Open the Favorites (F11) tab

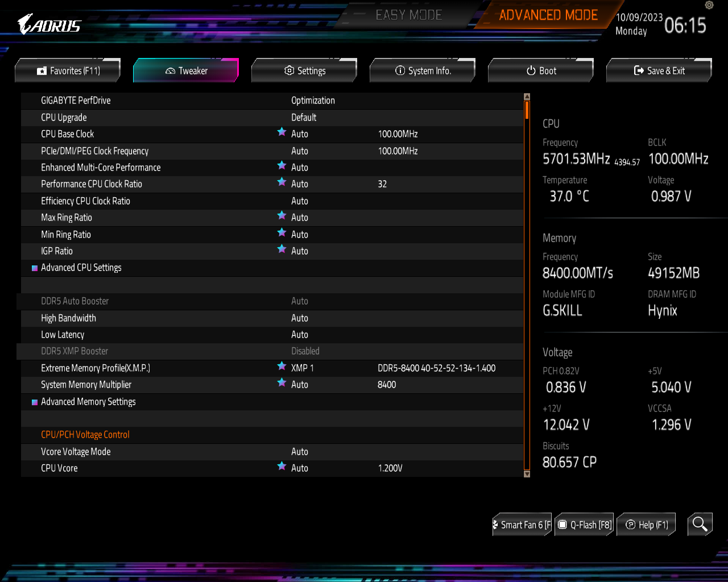pyautogui.click(x=68, y=70)
